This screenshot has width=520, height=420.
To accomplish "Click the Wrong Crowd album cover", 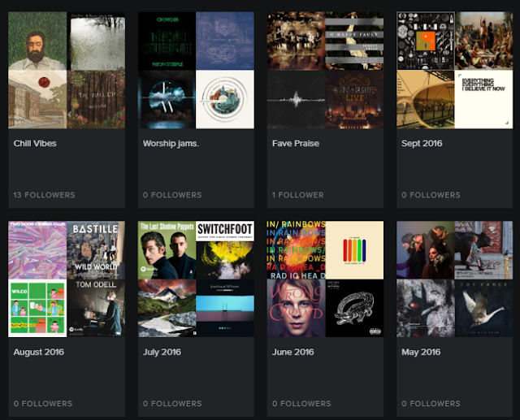I will (296, 308).
